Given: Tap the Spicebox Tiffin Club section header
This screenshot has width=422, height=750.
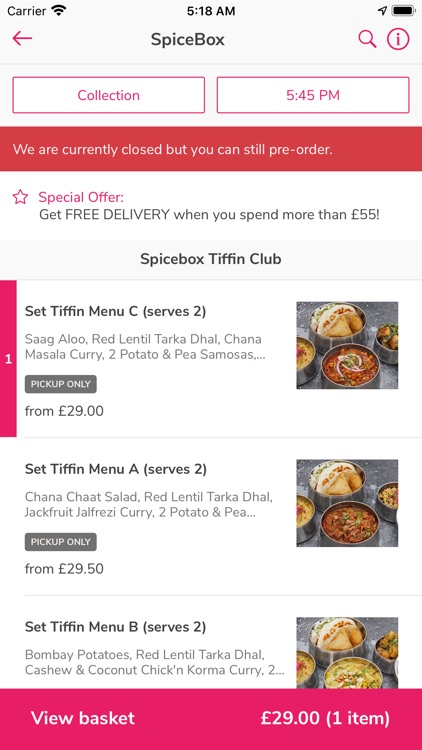Looking at the screenshot, I should pos(211,259).
